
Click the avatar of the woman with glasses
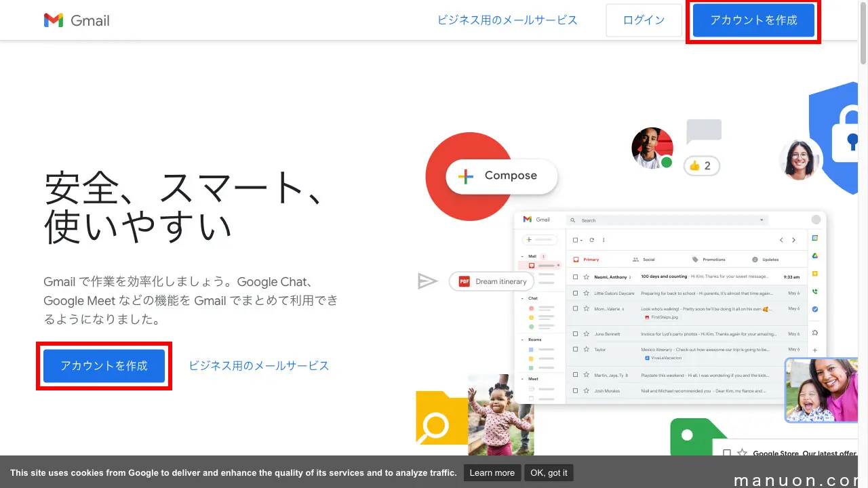(800, 159)
